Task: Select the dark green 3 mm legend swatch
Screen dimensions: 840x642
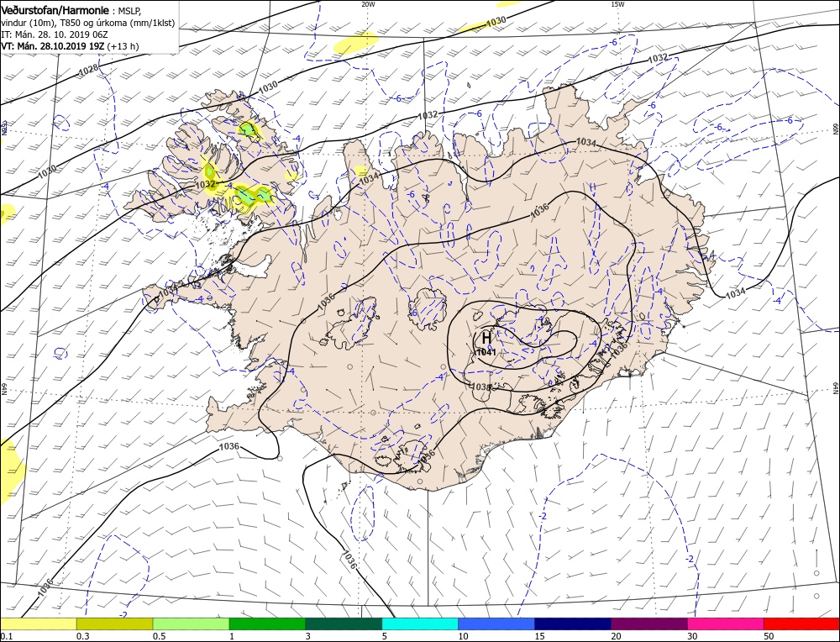Action: (x=344, y=624)
